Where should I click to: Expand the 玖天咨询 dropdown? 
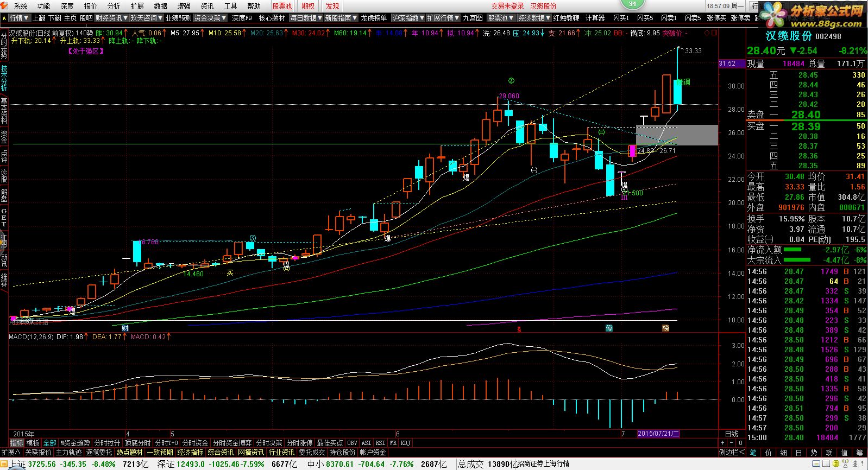pos(147,18)
